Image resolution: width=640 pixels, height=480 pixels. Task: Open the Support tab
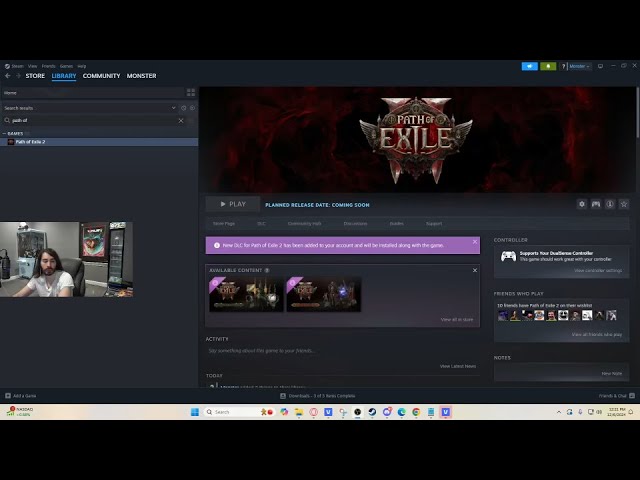coord(434,224)
